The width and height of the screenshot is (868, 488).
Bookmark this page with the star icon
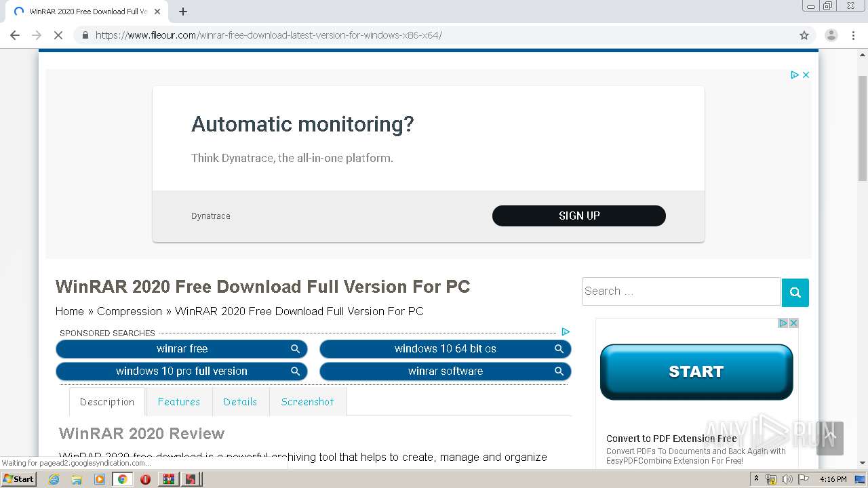click(x=804, y=35)
